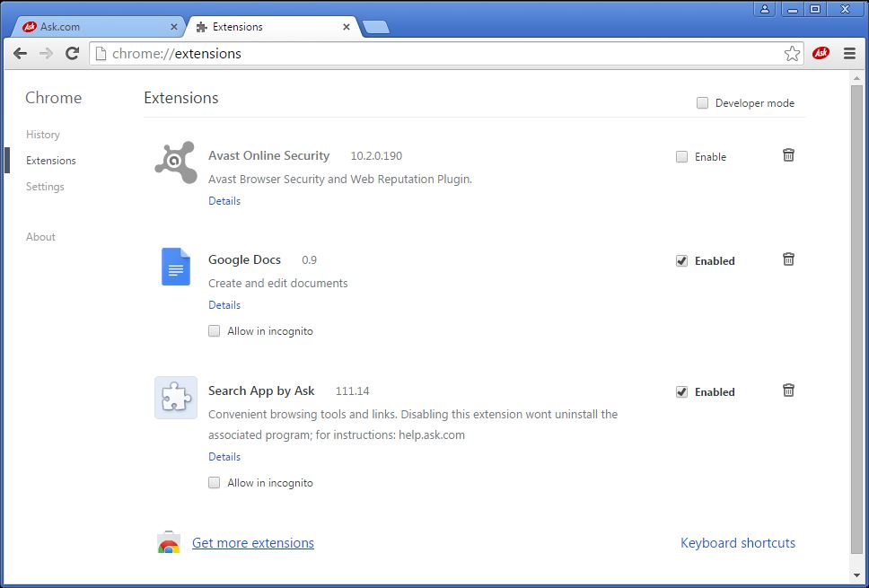This screenshot has height=588, width=869.
Task: Click the Chrome heading in the sidebar
Action: pyautogui.click(x=53, y=98)
